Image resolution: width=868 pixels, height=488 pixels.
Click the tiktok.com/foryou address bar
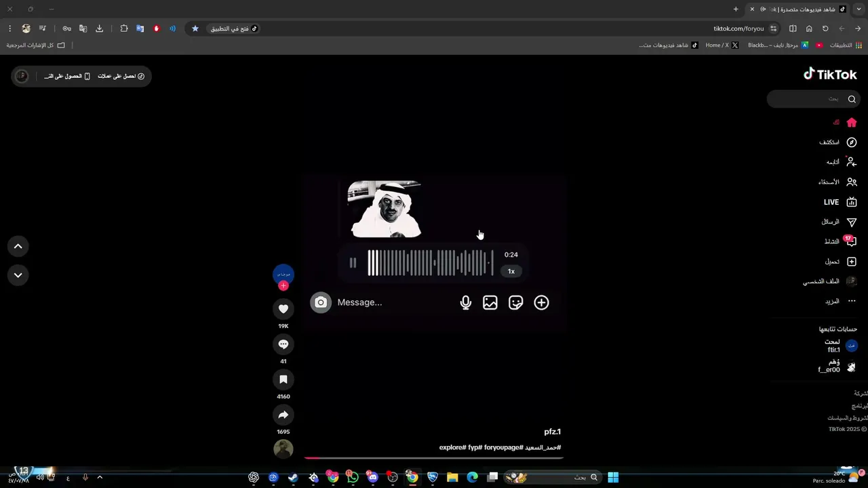[738, 28]
